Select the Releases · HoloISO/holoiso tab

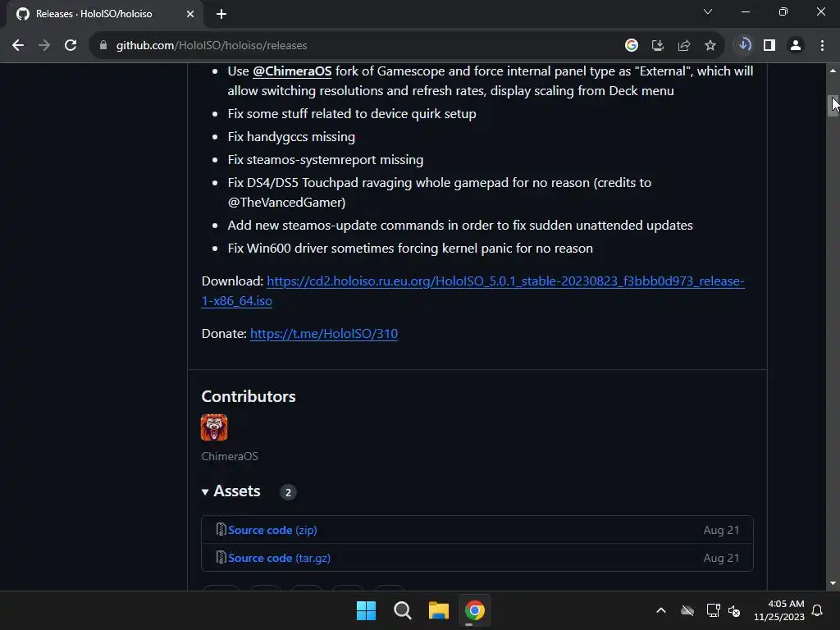click(105, 14)
